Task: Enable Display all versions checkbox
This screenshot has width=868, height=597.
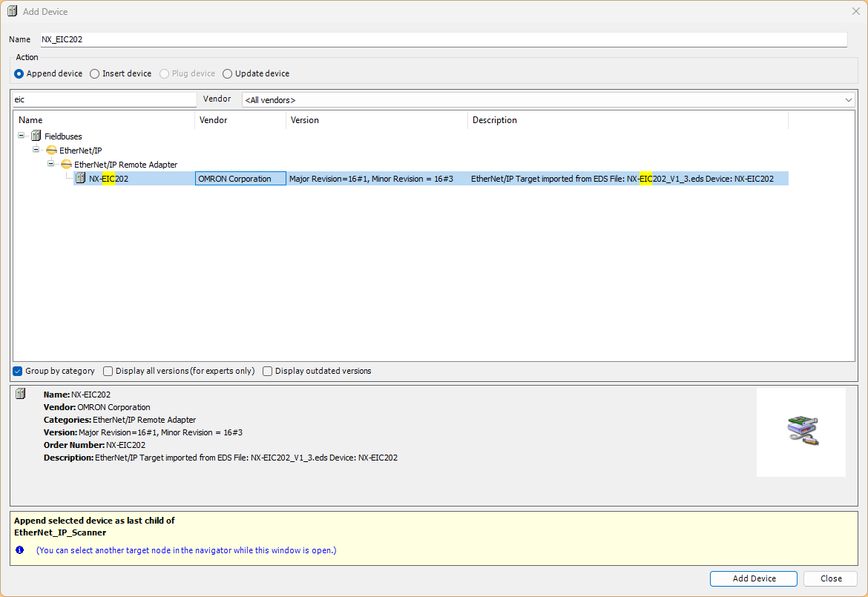Action: point(108,372)
